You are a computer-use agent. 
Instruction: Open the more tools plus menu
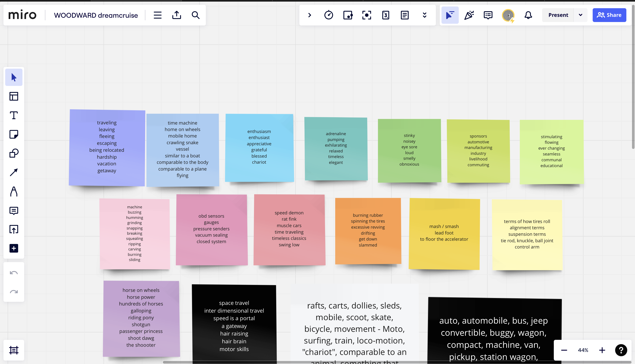14,248
